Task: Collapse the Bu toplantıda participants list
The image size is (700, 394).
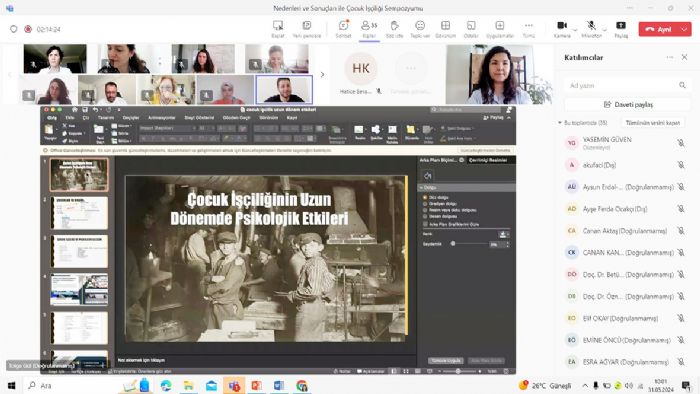Action: (560, 122)
